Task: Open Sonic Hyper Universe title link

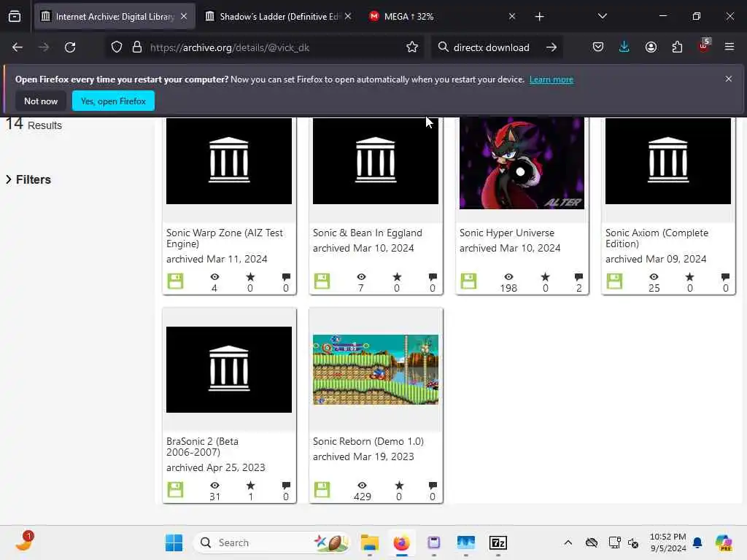Action: click(x=507, y=233)
